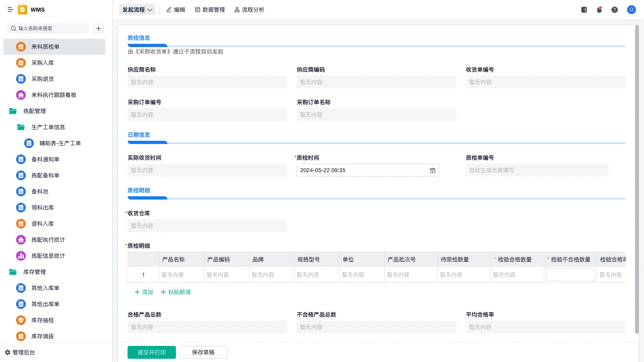Collapse the 库存管理 folder
This screenshot has height=362, width=644.
(x=13, y=272)
